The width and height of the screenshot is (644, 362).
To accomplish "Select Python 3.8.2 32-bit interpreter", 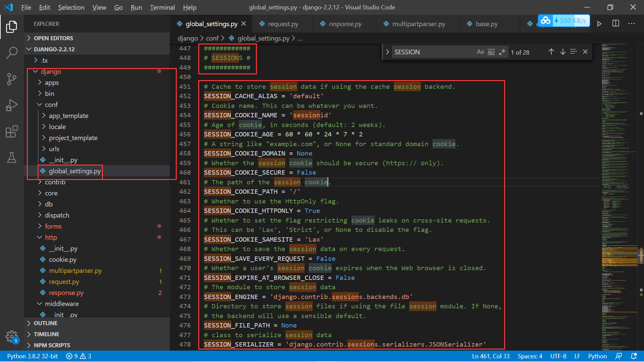I will coord(33,356).
